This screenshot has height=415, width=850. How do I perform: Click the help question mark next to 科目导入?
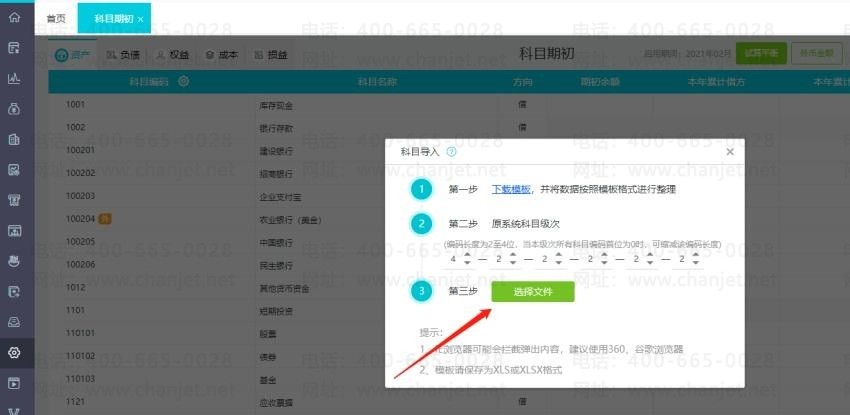point(452,152)
